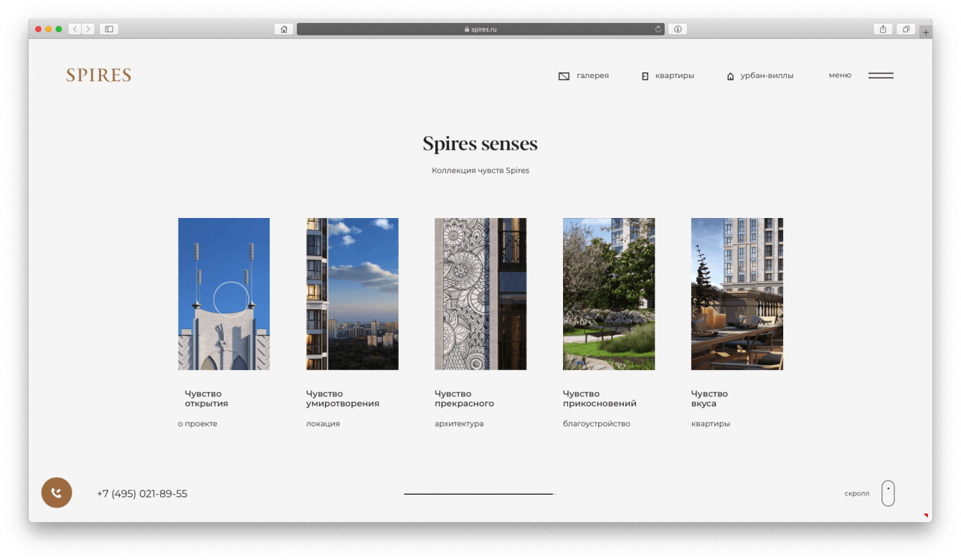Open the галерея navigation link
The width and height of the screenshot is (961, 560).
tap(592, 75)
